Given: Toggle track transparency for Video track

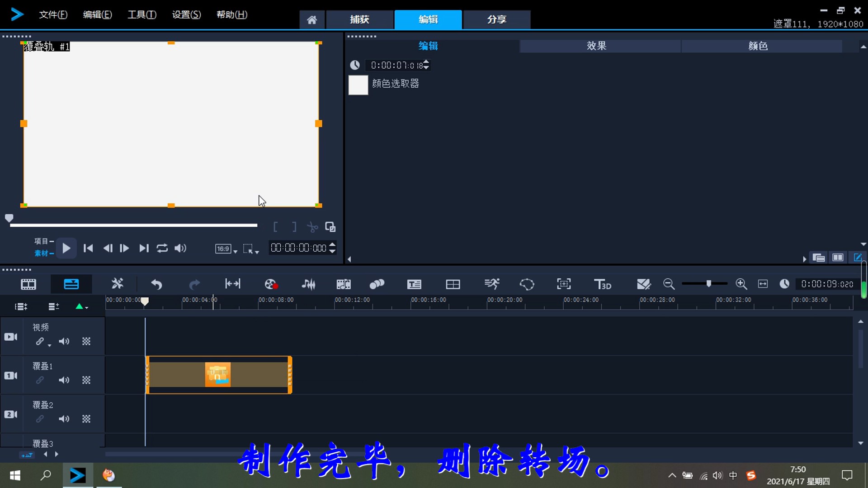Looking at the screenshot, I should (x=86, y=342).
